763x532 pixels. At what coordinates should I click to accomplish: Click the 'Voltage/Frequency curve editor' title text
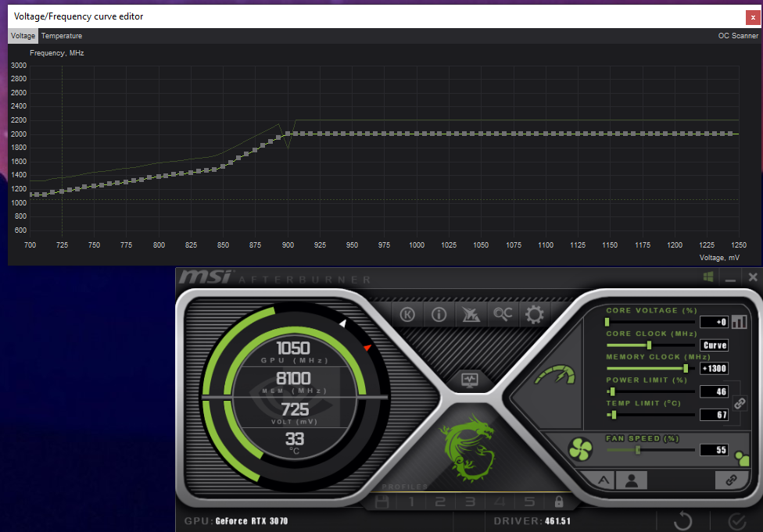[x=78, y=16]
